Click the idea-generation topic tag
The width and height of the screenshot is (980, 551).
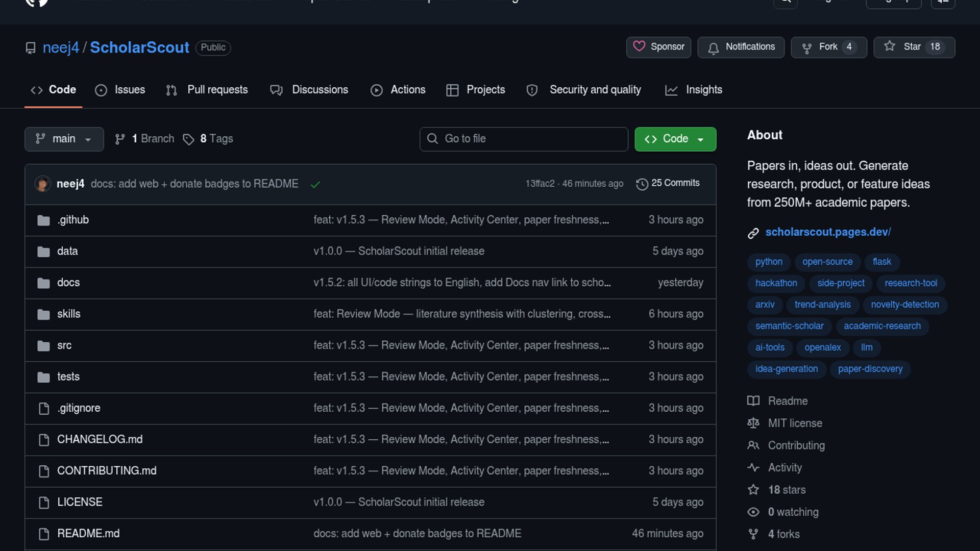787,369
